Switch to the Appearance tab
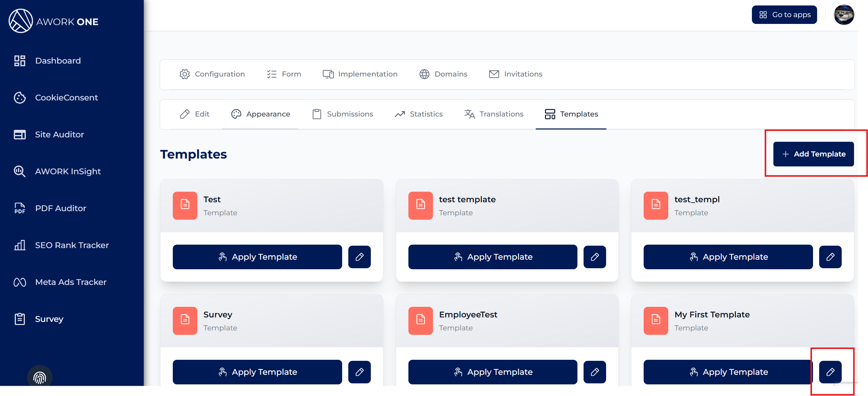 (x=260, y=114)
